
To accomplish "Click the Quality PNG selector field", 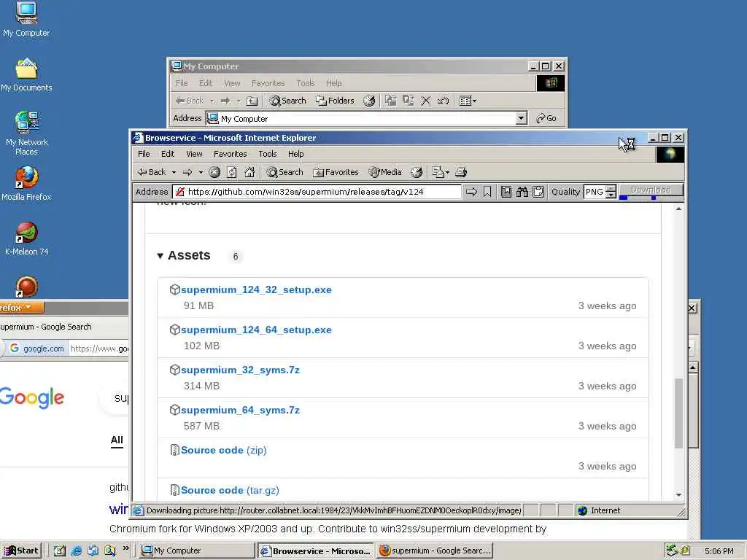I will pos(595,192).
